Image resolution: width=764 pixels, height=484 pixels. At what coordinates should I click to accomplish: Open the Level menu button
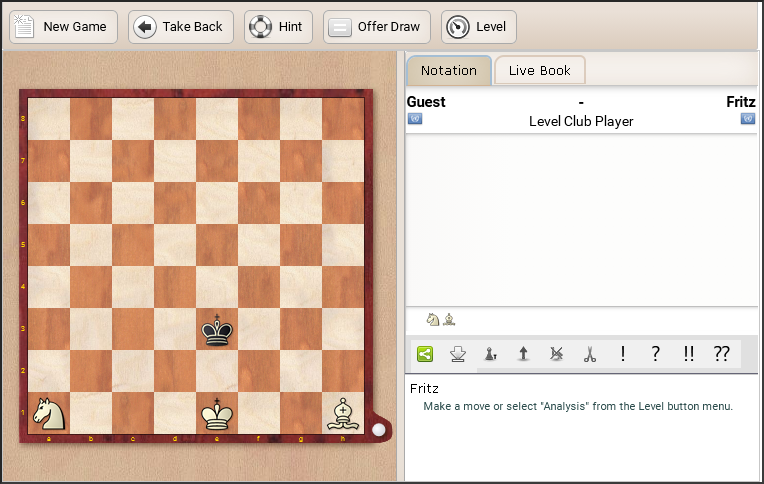(478, 27)
